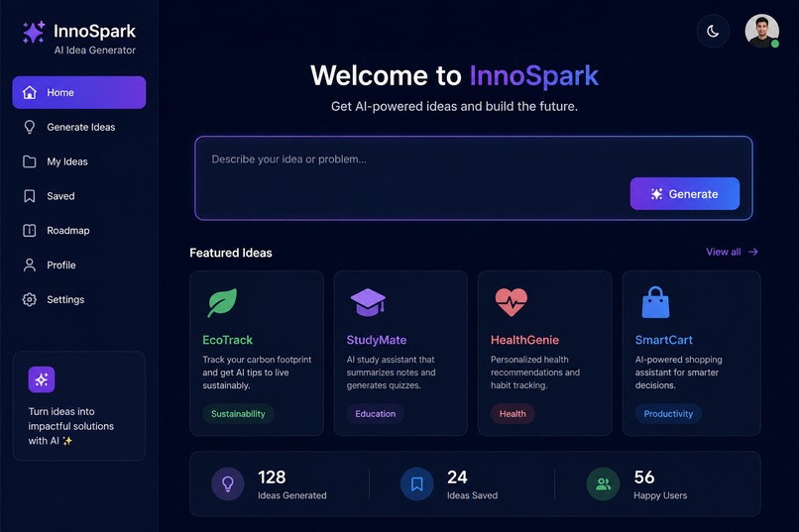
Task: Open the Settings menu label
Action: click(65, 300)
